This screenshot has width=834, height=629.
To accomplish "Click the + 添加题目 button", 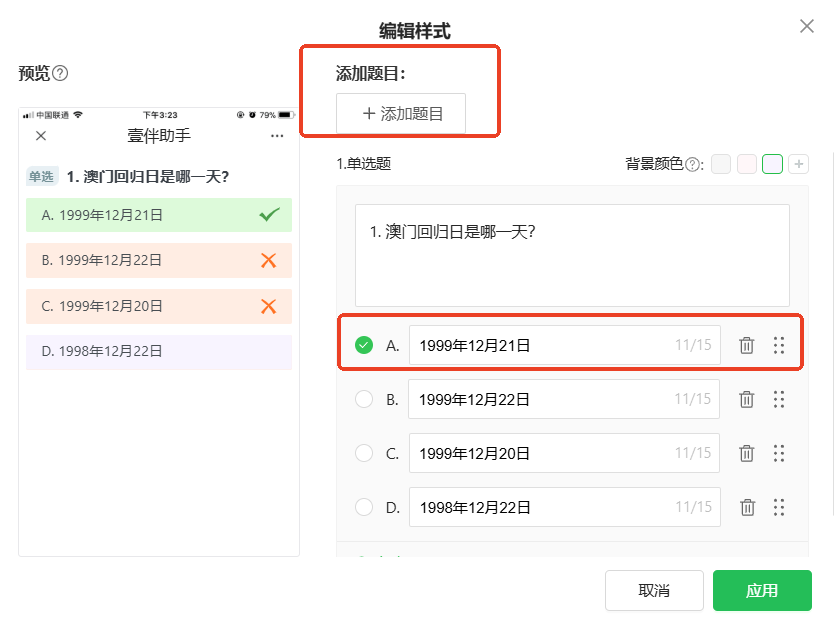I will [401, 113].
